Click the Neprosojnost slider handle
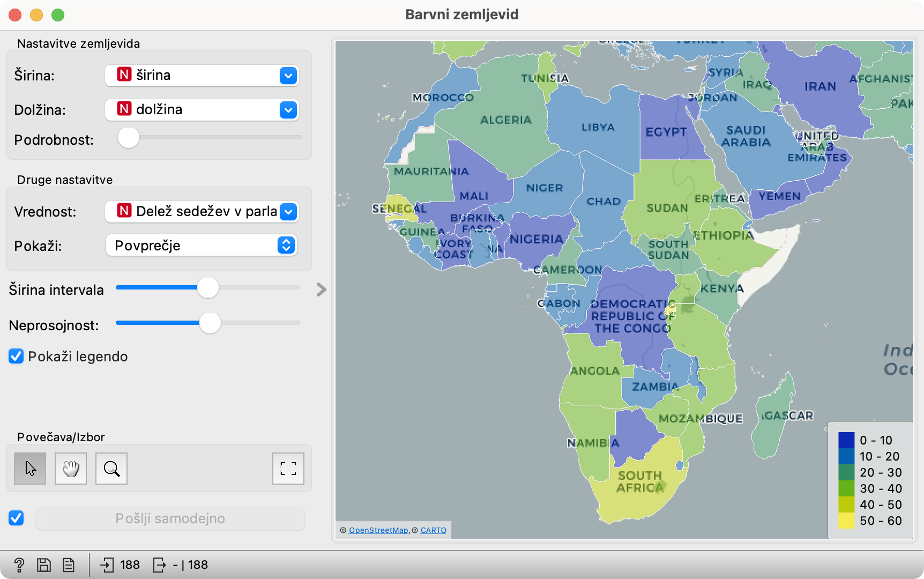The height and width of the screenshot is (579, 924). point(210,323)
